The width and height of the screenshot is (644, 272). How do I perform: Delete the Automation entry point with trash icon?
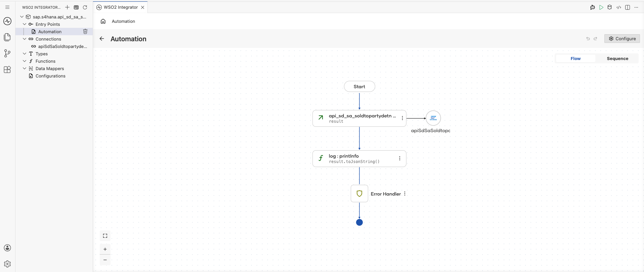(x=85, y=32)
